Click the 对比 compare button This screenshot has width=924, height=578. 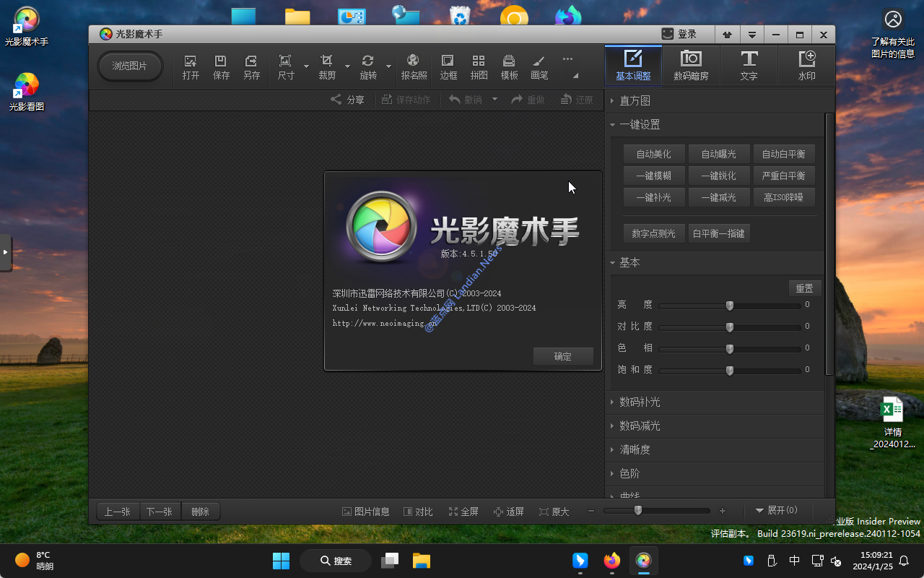point(418,512)
